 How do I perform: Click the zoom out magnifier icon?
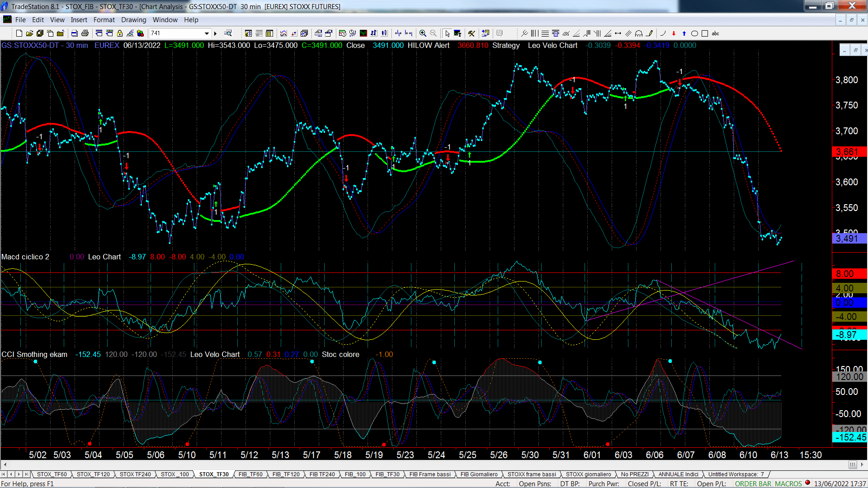433,33
